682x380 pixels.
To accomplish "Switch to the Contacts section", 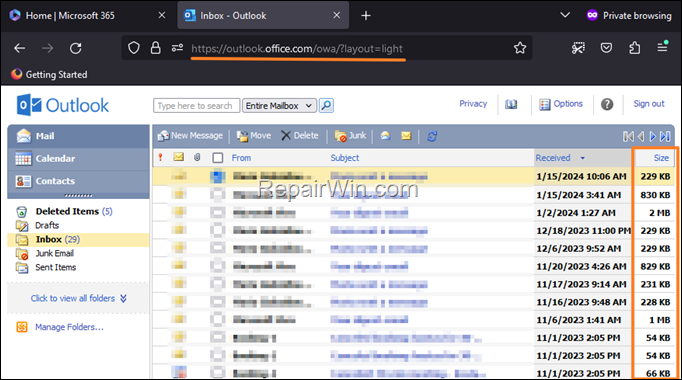I will point(79,181).
